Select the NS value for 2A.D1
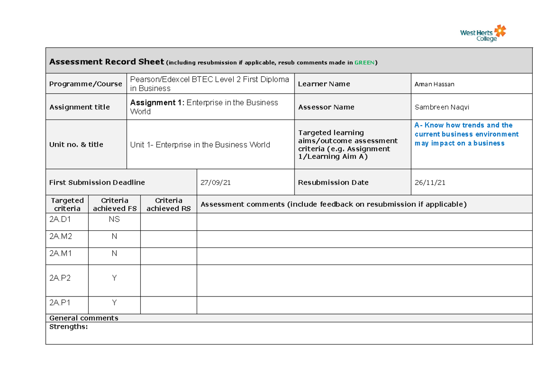This screenshot has width=554, height=392. point(114,219)
